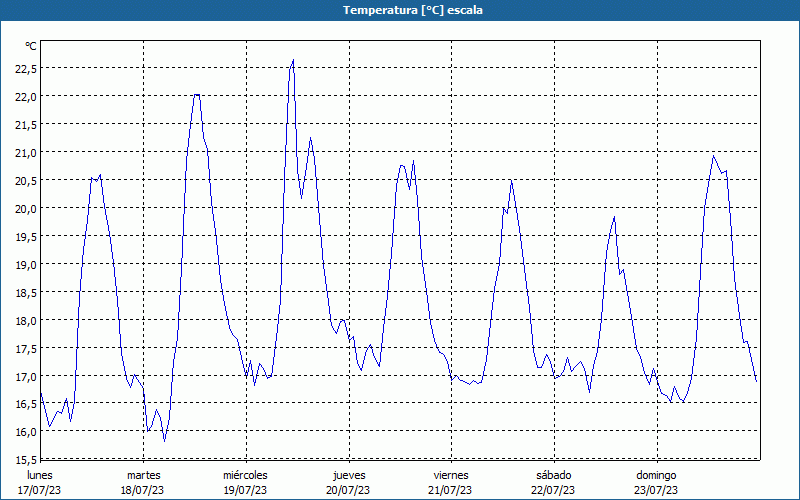Click the 20,0 axis value
800x500 pixels.
coord(26,209)
